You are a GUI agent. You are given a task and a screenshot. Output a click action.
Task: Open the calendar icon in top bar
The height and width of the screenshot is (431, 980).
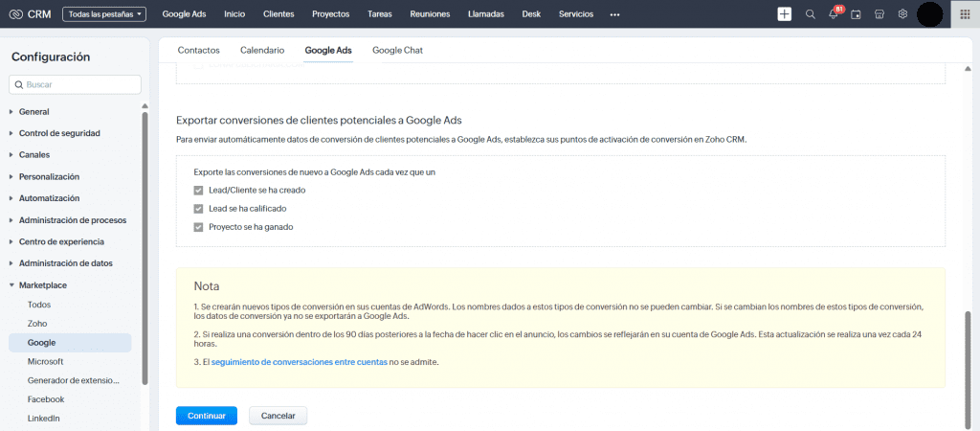(x=856, y=14)
